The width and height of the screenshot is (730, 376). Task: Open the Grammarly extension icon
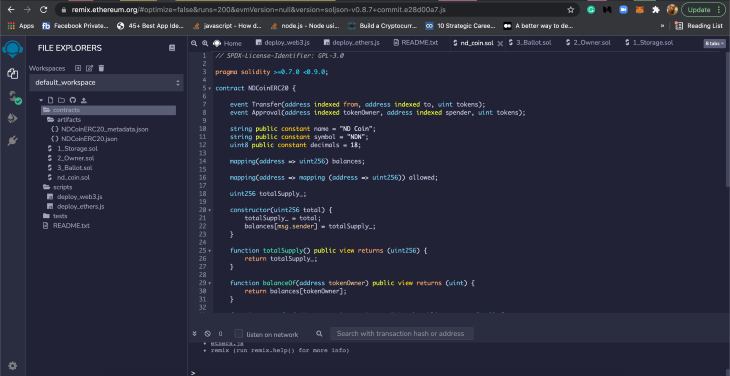pyautogui.click(x=591, y=9)
